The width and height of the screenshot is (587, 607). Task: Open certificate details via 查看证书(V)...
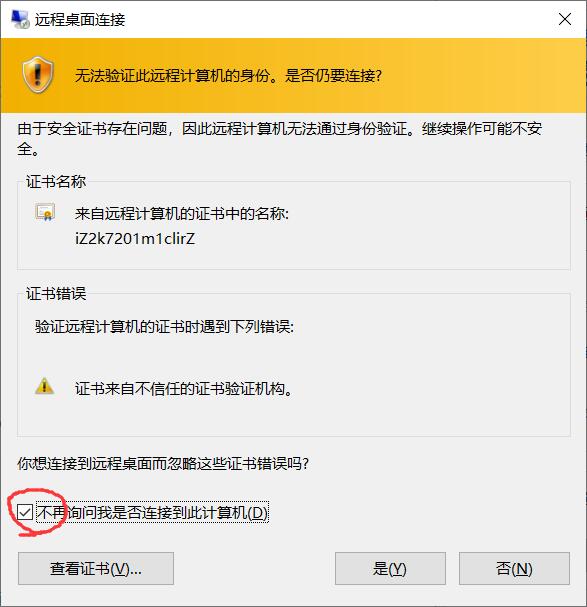tap(96, 568)
